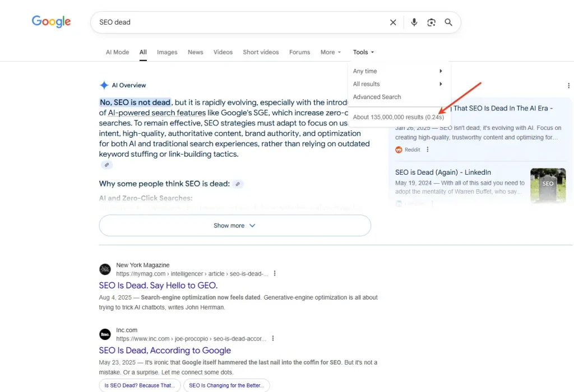Clear the search box with the X icon

tap(393, 22)
